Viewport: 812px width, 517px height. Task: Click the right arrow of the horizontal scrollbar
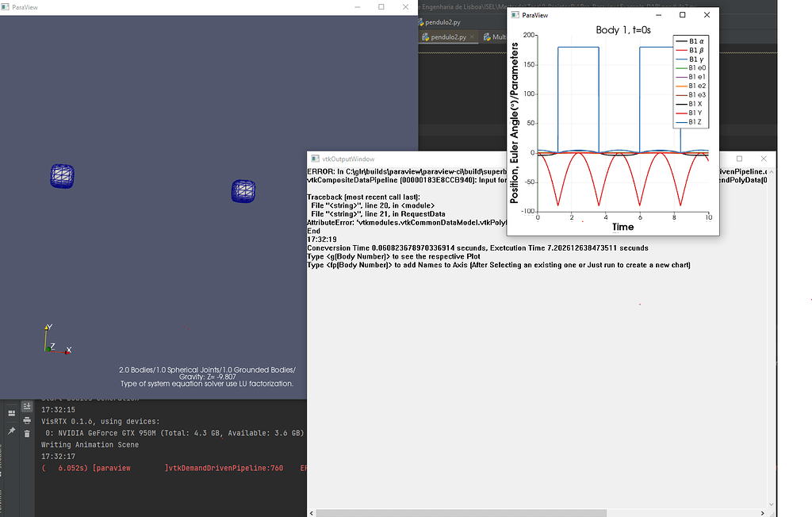tap(762, 513)
